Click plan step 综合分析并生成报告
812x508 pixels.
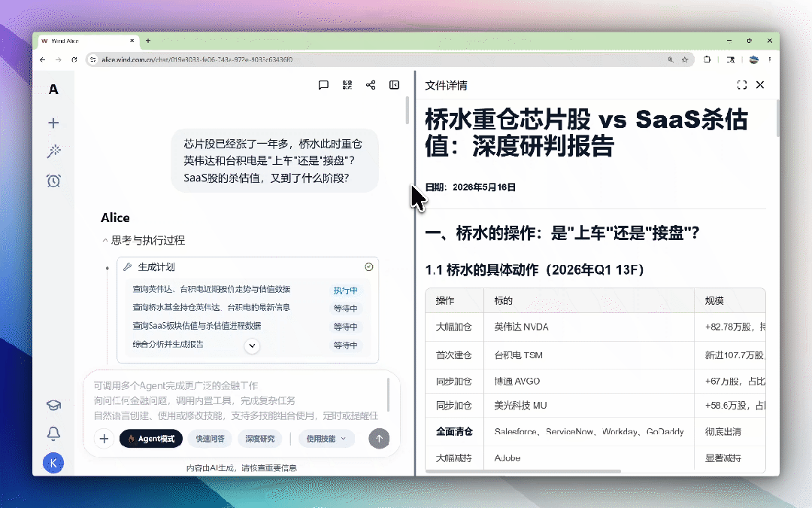coord(168,344)
